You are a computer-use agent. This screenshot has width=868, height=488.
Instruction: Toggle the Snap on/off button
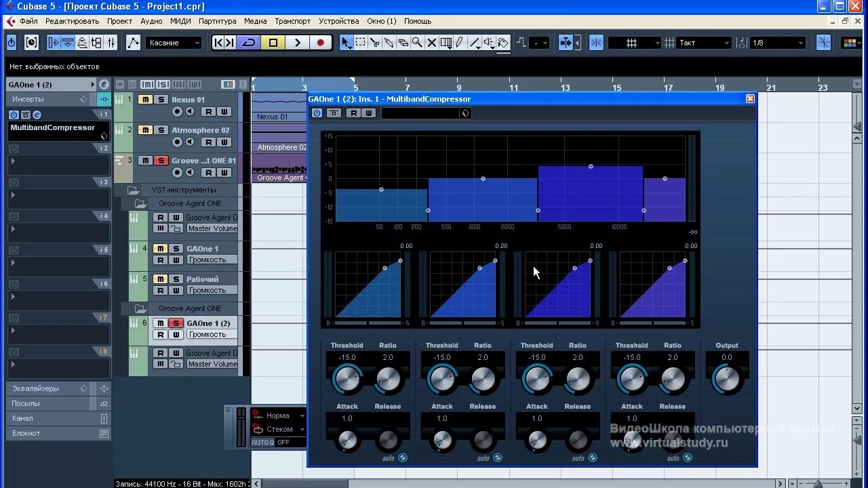point(596,43)
